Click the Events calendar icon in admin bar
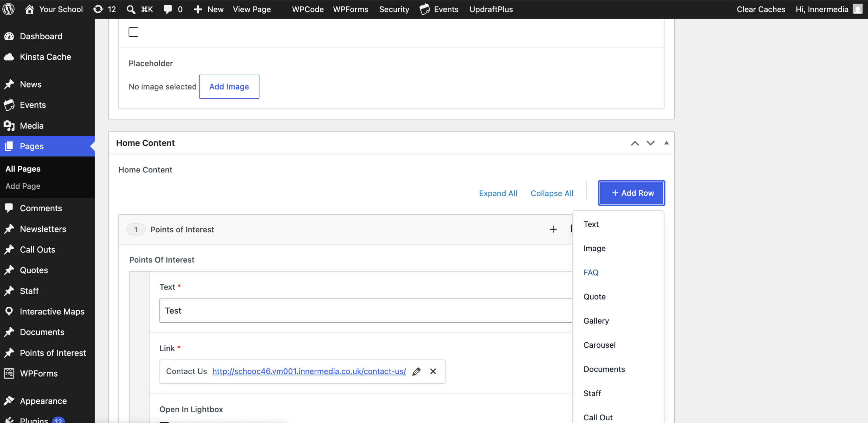868x423 pixels. (x=425, y=9)
